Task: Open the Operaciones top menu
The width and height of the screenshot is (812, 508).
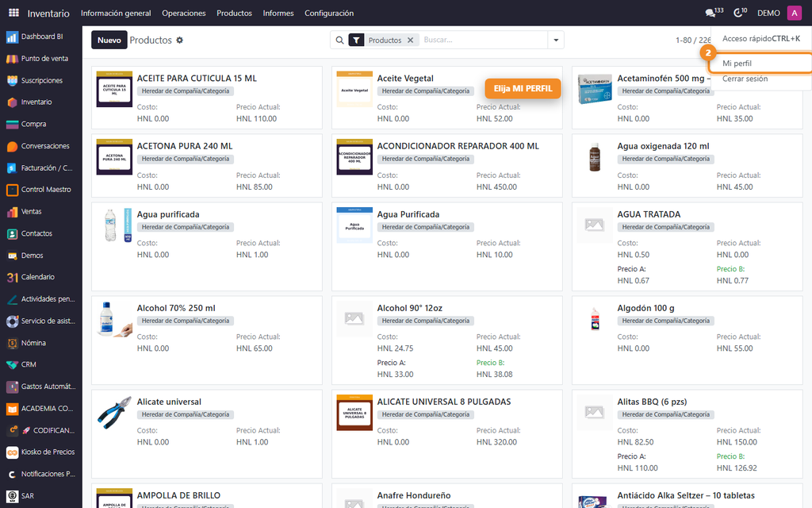Action: (184, 13)
